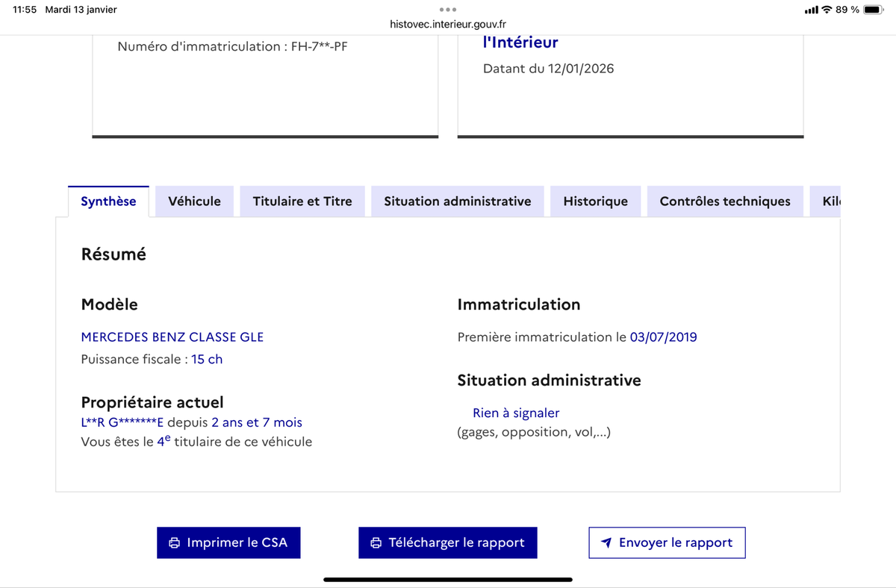Tap the battery indicator icon

[x=873, y=10]
